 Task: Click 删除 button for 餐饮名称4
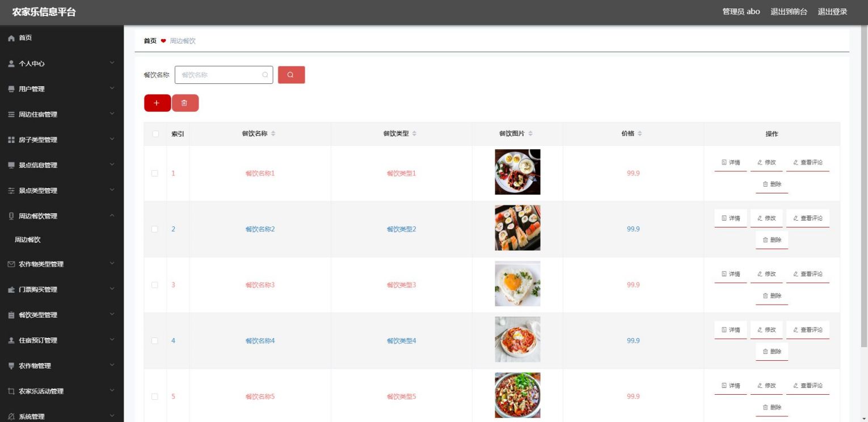[x=772, y=352]
